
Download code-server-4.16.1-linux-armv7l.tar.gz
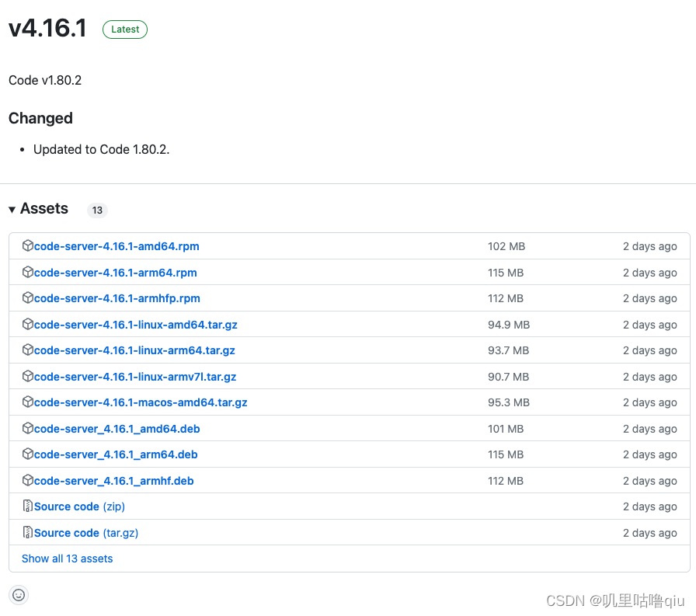(x=135, y=377)
